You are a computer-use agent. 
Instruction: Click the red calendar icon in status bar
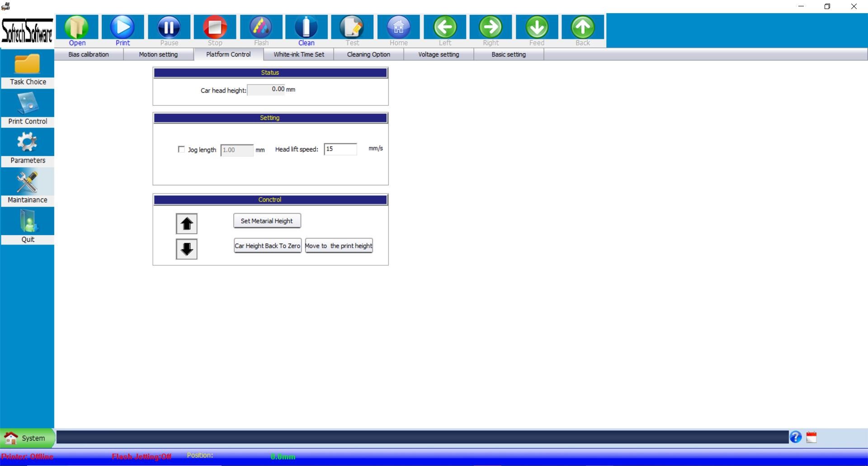click(811, 437)
